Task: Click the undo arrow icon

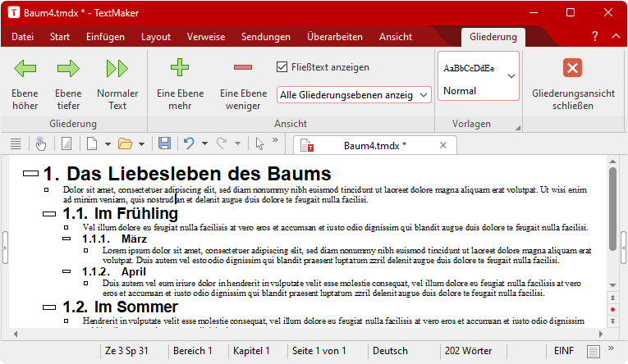Action: 188,144
